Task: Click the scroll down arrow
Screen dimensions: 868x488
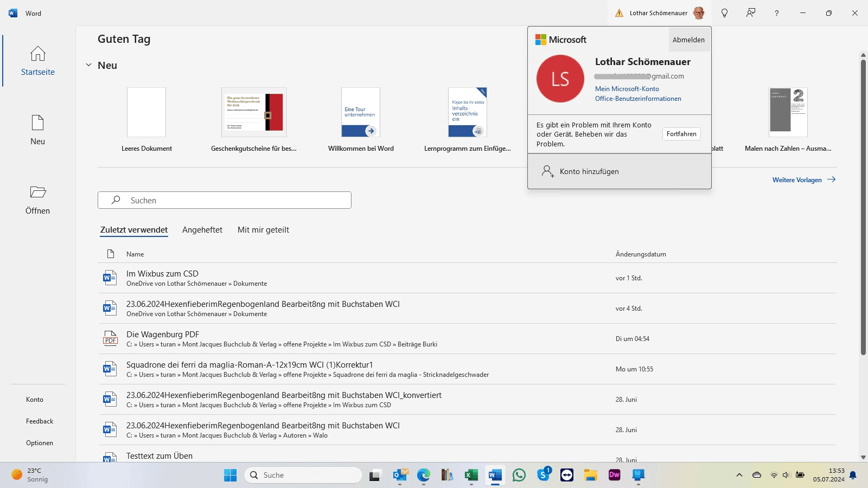Action: [863, 457]
